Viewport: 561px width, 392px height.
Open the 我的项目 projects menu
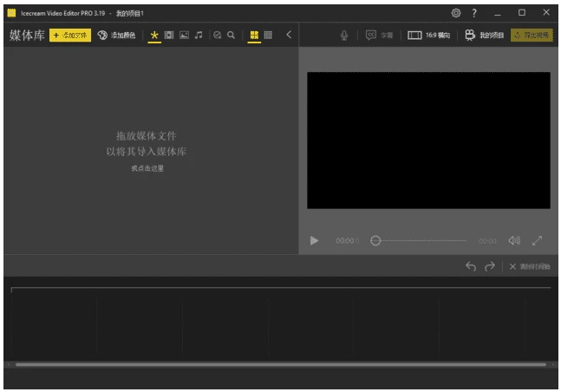484,36
